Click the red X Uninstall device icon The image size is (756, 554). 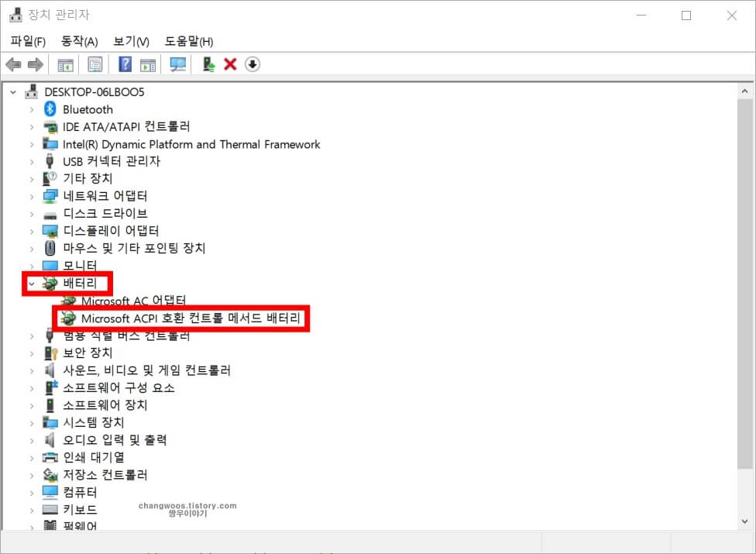point(229,64)
